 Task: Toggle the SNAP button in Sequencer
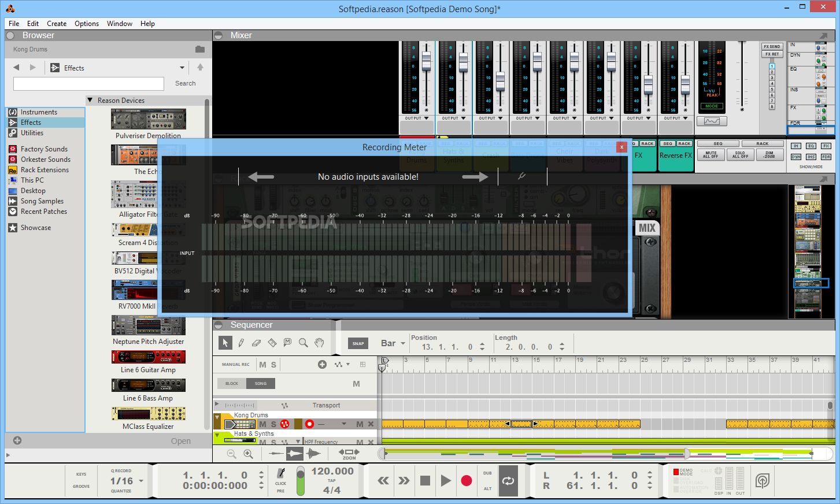click(x=358, y=343)
